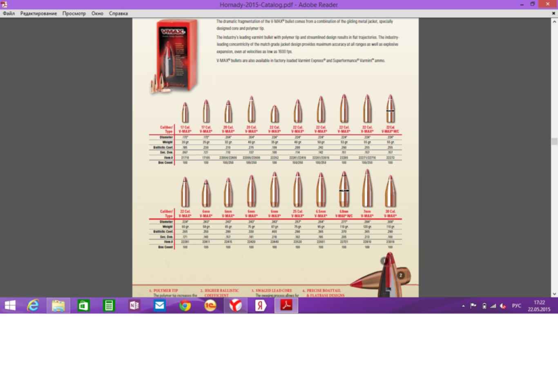Open the Windows Store taskbar icon

84,305
